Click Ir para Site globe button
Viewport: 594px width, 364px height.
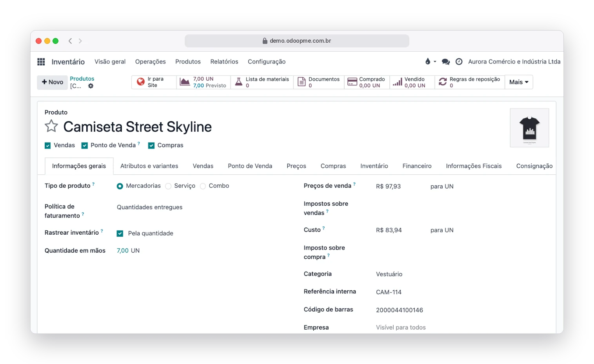pyautogui.click(x=154, y=82)
